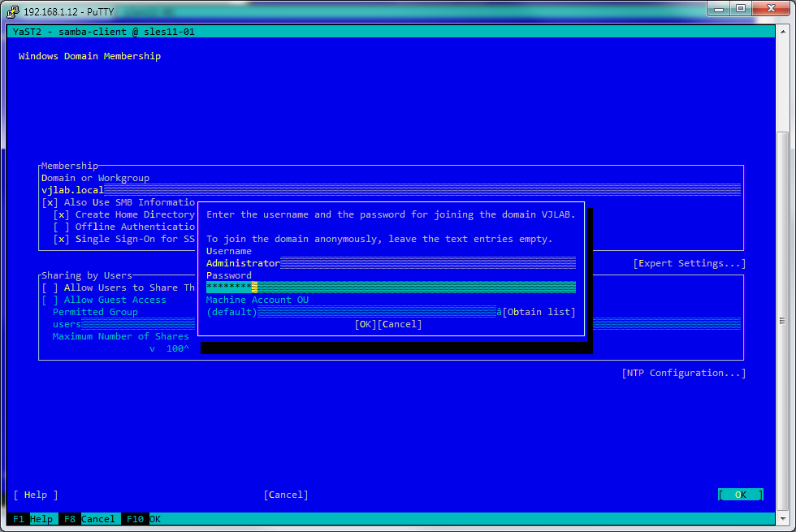Click Obtain list for Machine Account OU
Viewport: 796px width, 532px height.
[x=539, y=312]
